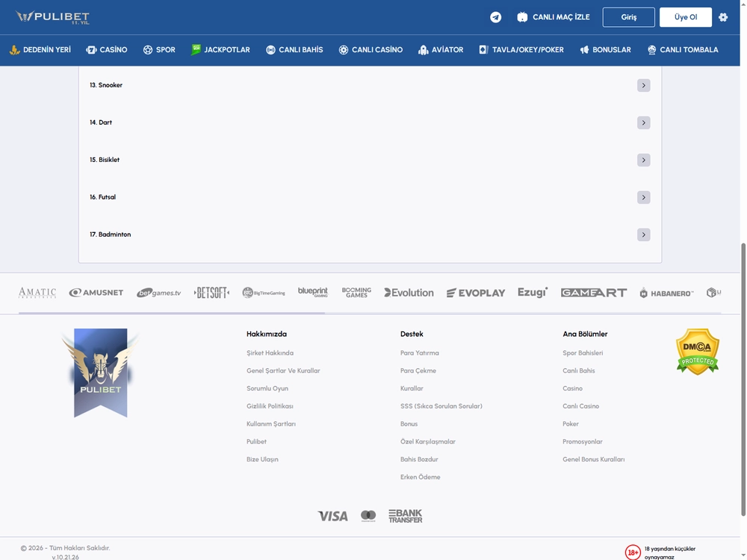The height and width of the screenshot is (560, 747).
Task: Follow the Sorumlu Oyun link
Action: [x=267, y=388]
